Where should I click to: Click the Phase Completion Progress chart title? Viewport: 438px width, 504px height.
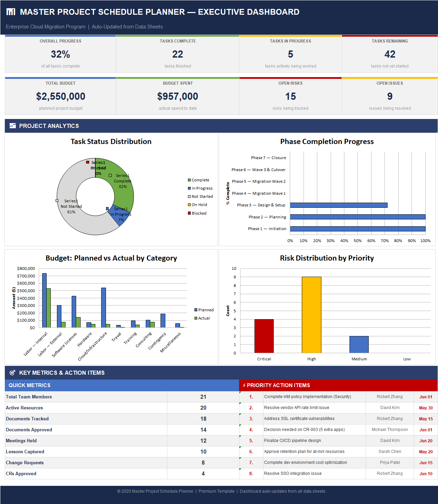tap(327, 142)
